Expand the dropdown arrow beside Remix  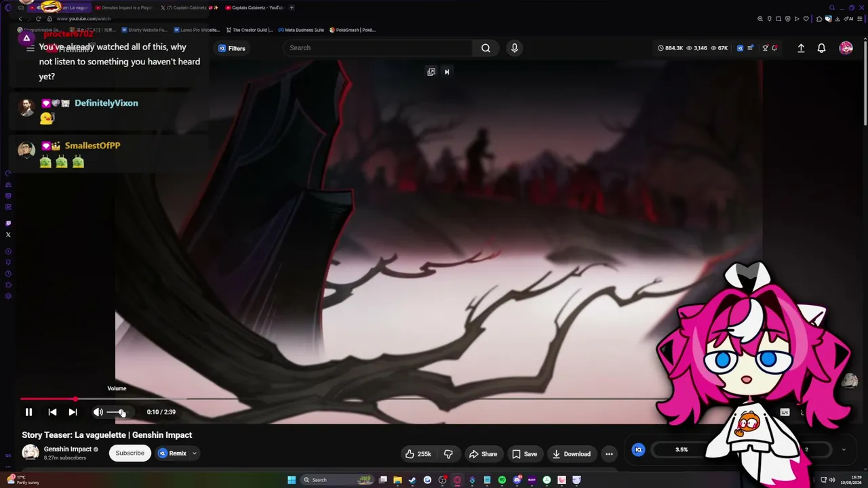coord(194,453)
